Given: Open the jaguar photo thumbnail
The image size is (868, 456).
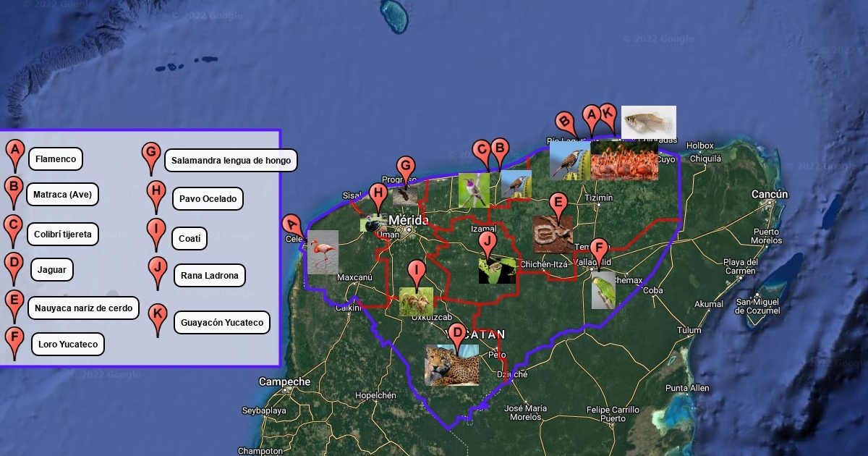Looking at the screenshot, I should (x=451, y=366).
